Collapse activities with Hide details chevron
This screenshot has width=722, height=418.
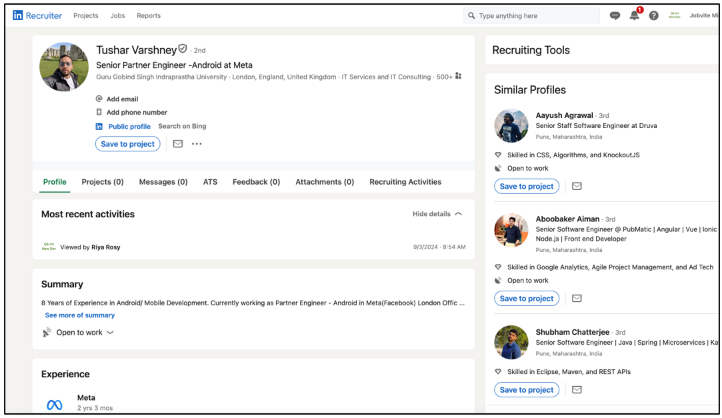coord(458,214)
